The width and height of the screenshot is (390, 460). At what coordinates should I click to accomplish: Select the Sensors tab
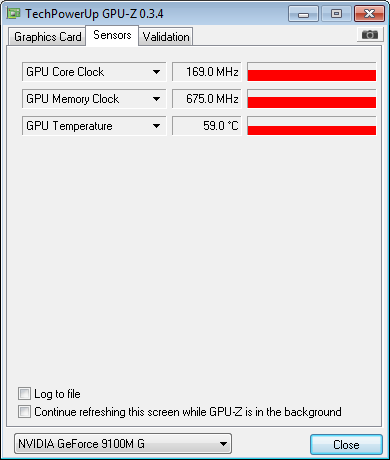112,35
